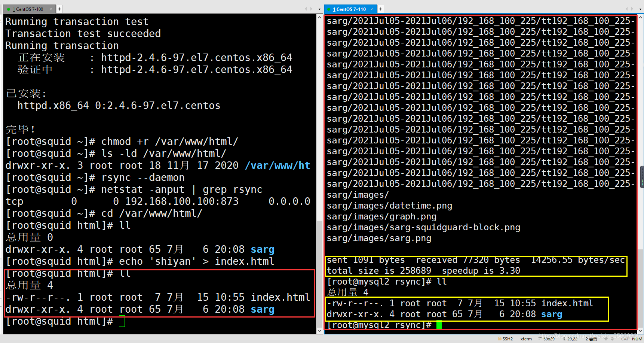This screenshot has height=343, width=644.
Task: Add a new tab in the left pane
Action: pyautogui.click(x=59, y=9)
